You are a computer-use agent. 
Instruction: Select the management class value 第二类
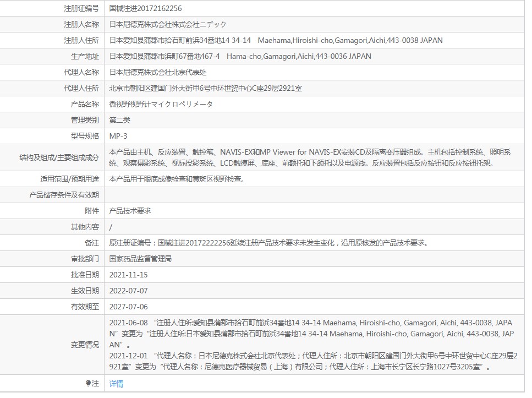(x=119, y=120)
